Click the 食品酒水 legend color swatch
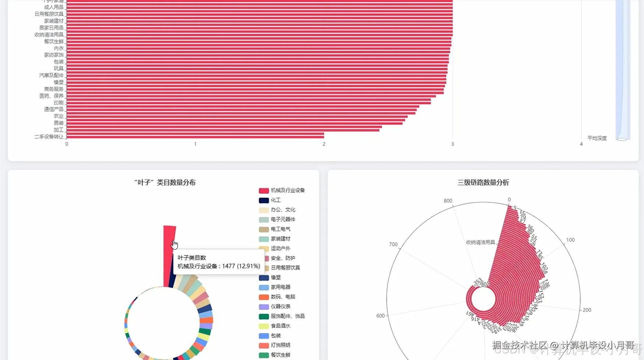Screen dimensions: 644x360 264,326
